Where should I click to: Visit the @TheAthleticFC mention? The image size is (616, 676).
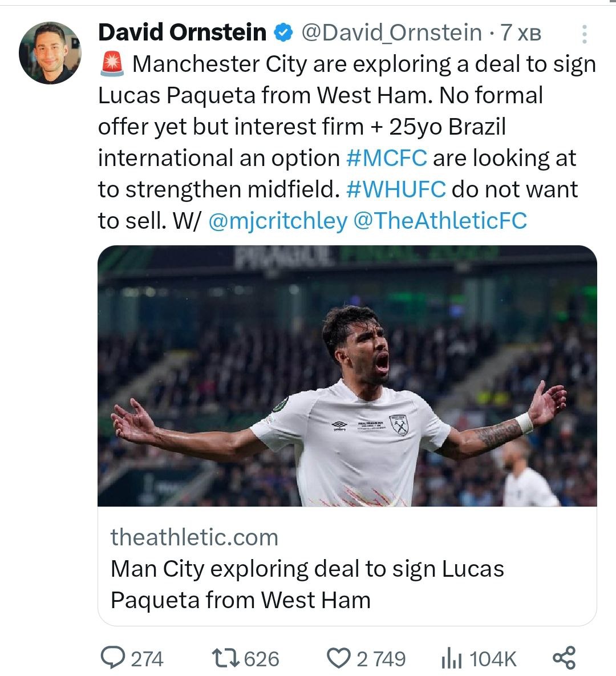[x=440, y=221]
